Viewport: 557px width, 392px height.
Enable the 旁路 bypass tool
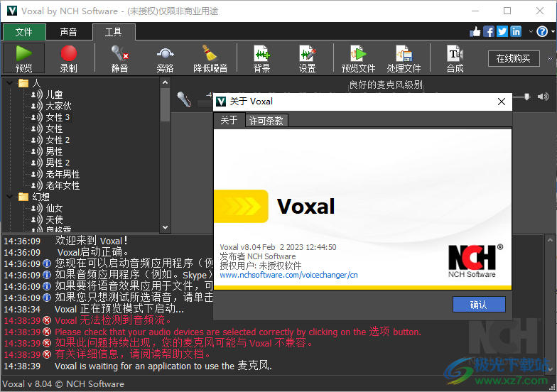point(165,58)
